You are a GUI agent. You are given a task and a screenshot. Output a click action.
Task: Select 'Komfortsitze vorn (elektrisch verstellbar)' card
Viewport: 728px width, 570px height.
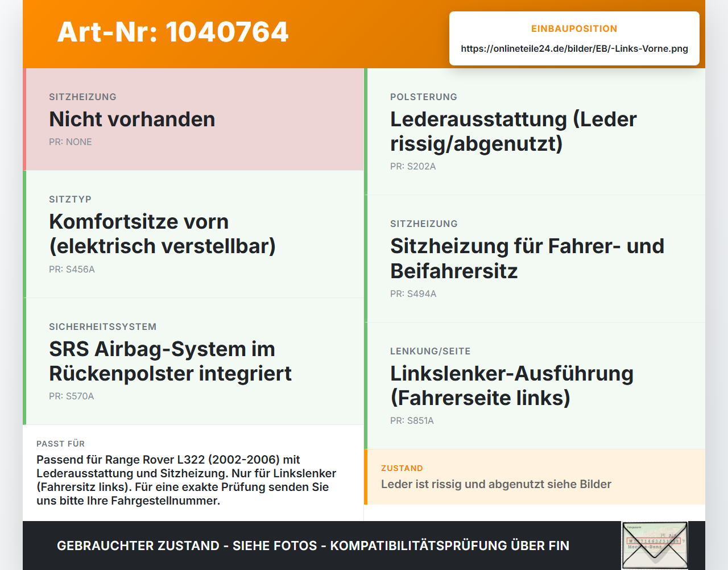click(193, 234)
